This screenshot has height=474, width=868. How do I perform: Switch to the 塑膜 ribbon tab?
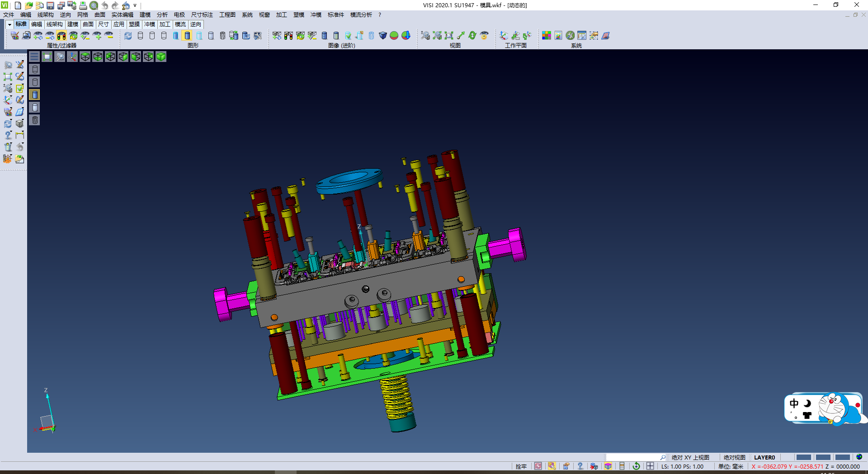[x=134, y=24]
